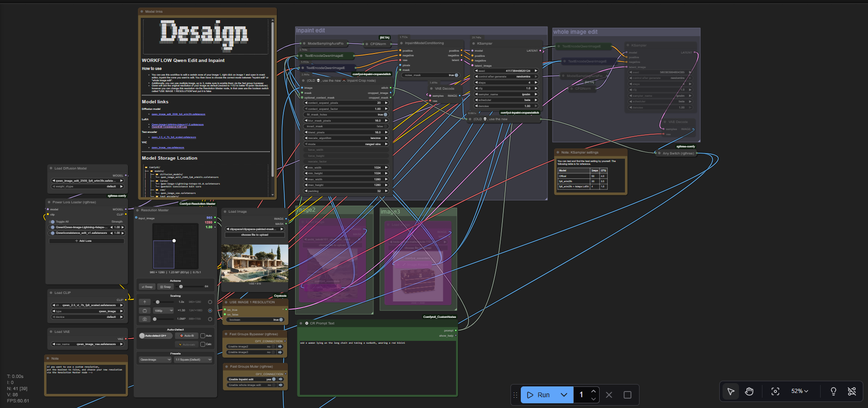Click the snap value slider near Swap
The height and width of the screenshot is (408, 868).
[181, 286]
